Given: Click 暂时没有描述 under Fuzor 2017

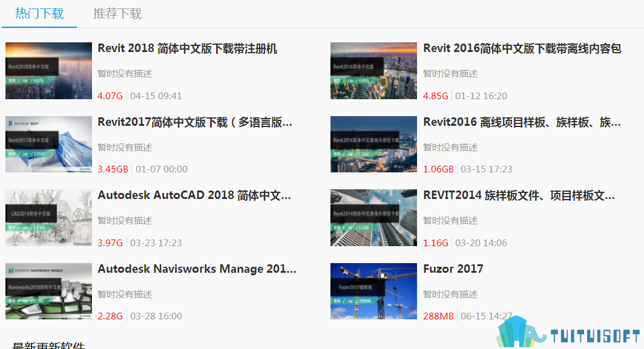Looking at the screenshot, I should click(450, 295).
